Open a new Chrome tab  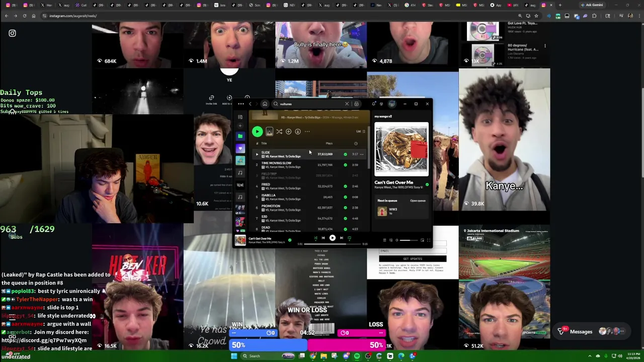coord(560,5)
